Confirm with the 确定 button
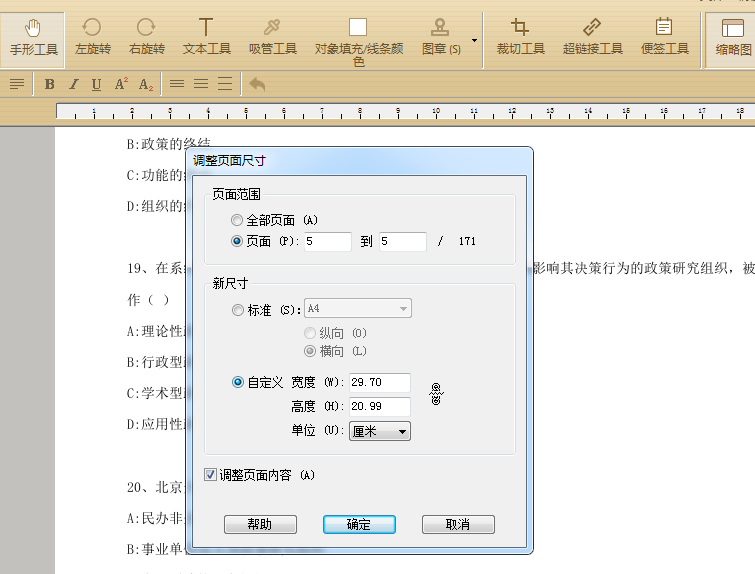The width and height of the screenshot is (755, 574). click(x=359, y=524)
